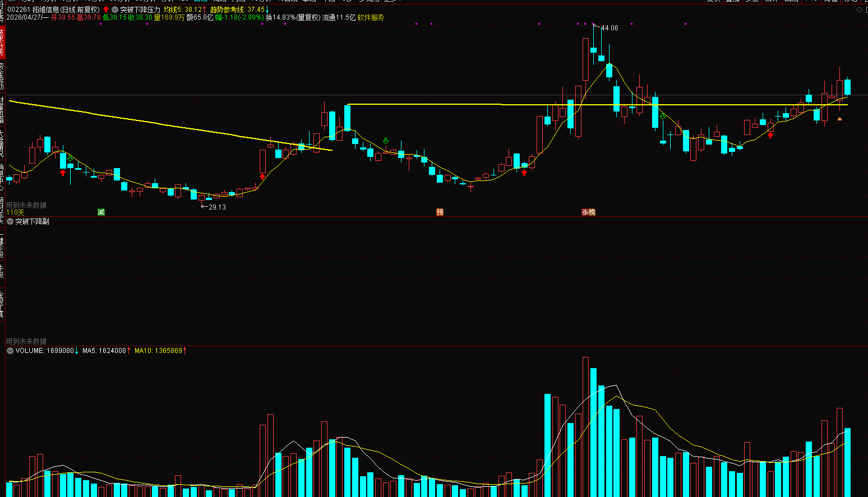Screen dimensions: 868x497
Task: Click the 幅-1.18(-2.99%) change value
Action: (x=239, y=17)
